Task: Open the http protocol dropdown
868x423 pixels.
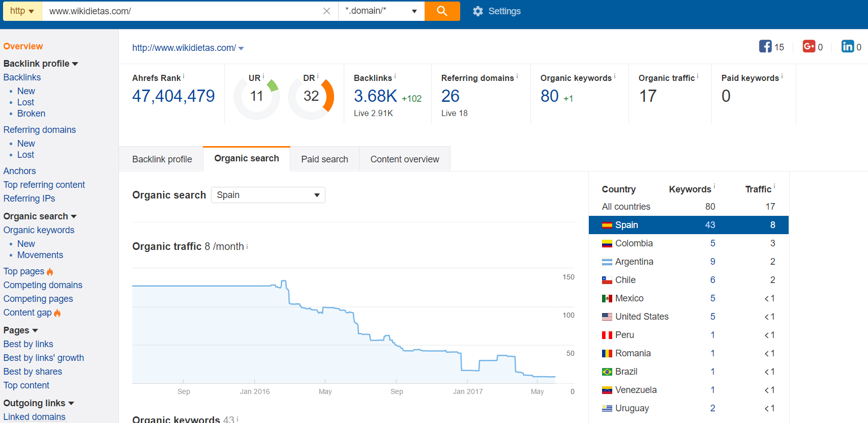Action: tap(22, 11)
